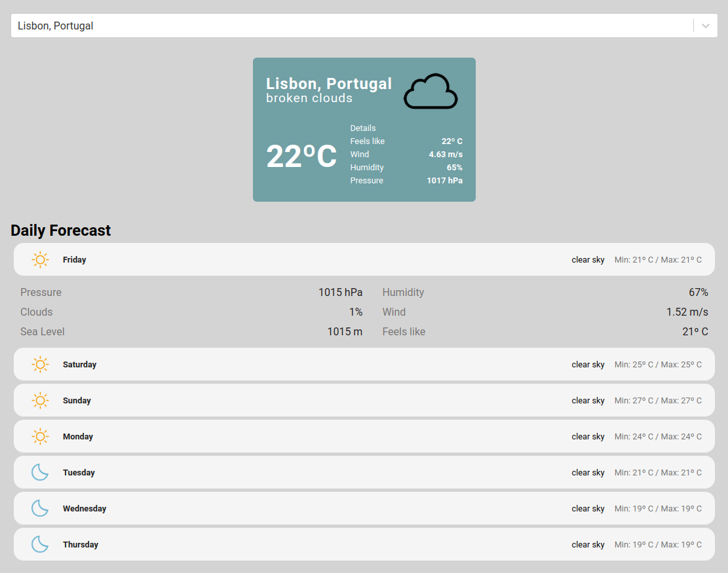
Task: Click Friday's 1% clouds value
Action: click(x=356, y=312)
